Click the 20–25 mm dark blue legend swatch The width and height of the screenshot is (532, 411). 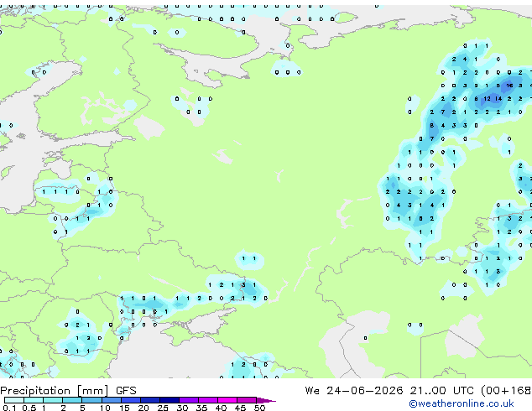click(150, 400)
